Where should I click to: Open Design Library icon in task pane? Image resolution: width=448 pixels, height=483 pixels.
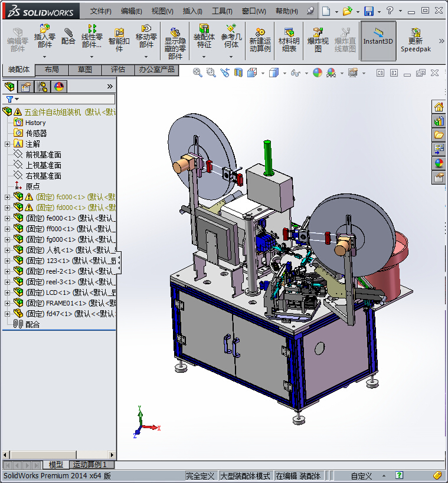point(439,121)
